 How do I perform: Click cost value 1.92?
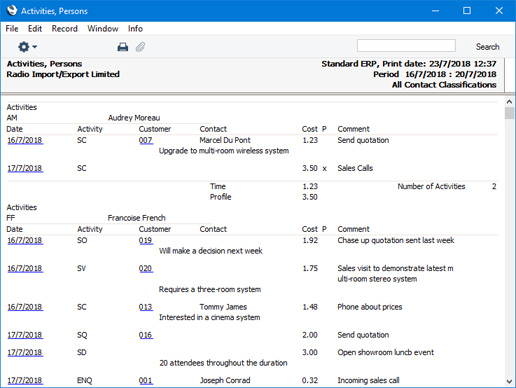point(310,240)
